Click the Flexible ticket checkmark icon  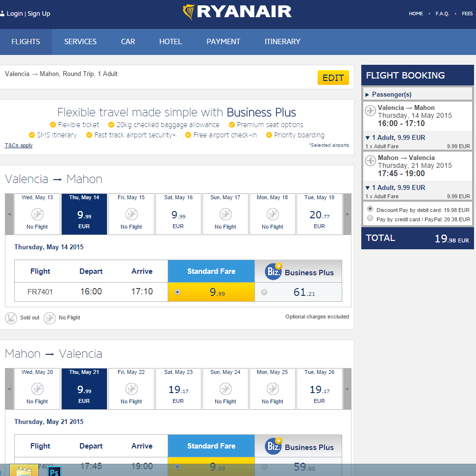[x=53, y=125]
